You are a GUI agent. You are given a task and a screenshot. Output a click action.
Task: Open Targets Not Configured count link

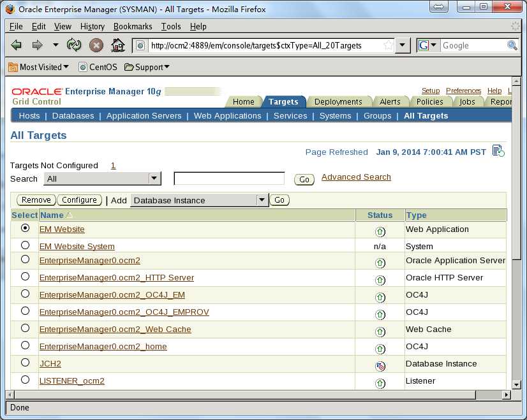(x=114, y=166)
